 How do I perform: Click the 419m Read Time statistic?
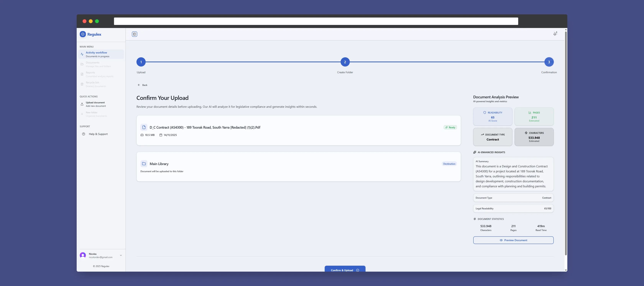pyautogui.click(x=541, y=228)
